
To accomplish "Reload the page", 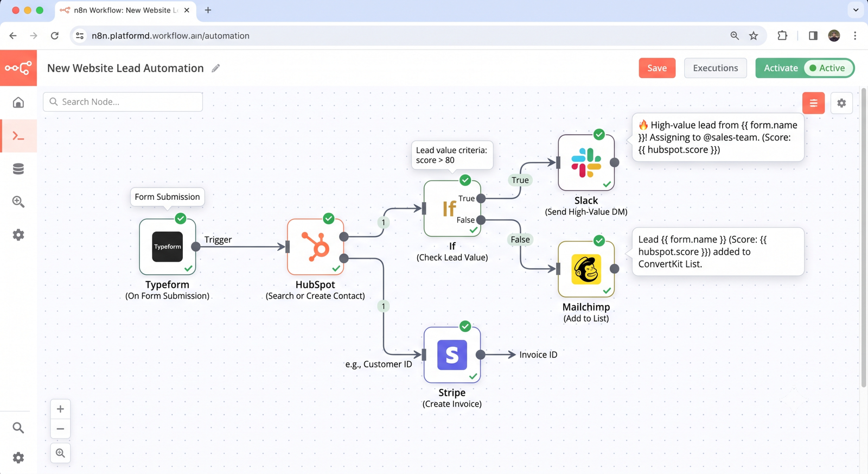I will [55, 36].
